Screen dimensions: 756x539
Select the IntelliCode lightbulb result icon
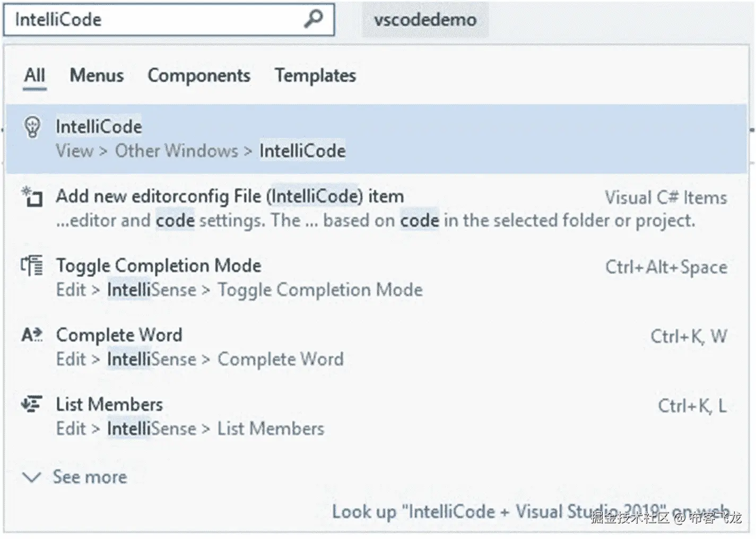tap(33, 127)
